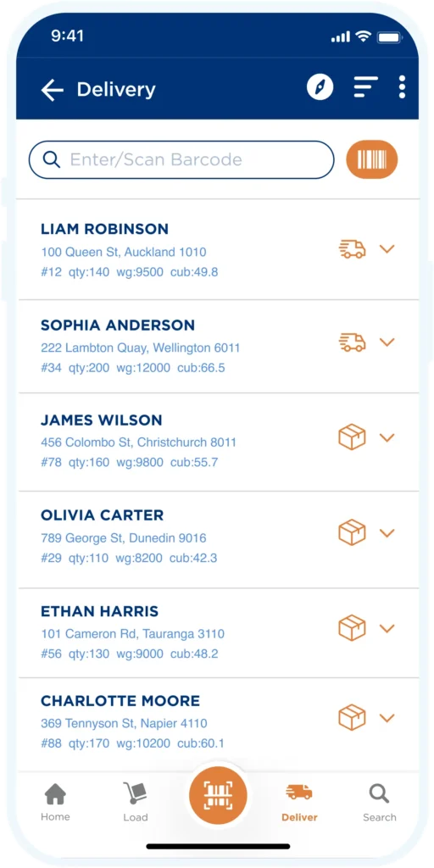434x868 pixels.
Task: Tap the truck icon for Sophia Anderson
Action: click(x=352, y=342)
